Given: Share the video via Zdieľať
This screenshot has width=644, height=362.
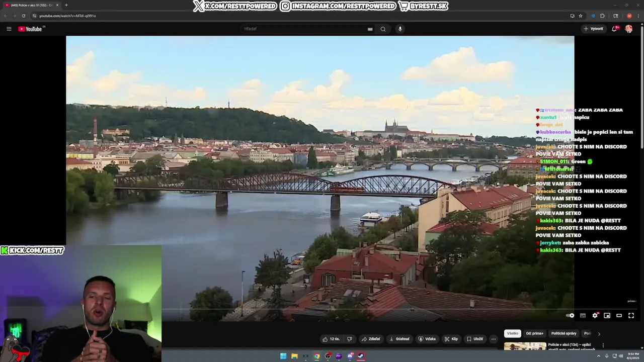Looking at the screenshot, I should (371, 339).
